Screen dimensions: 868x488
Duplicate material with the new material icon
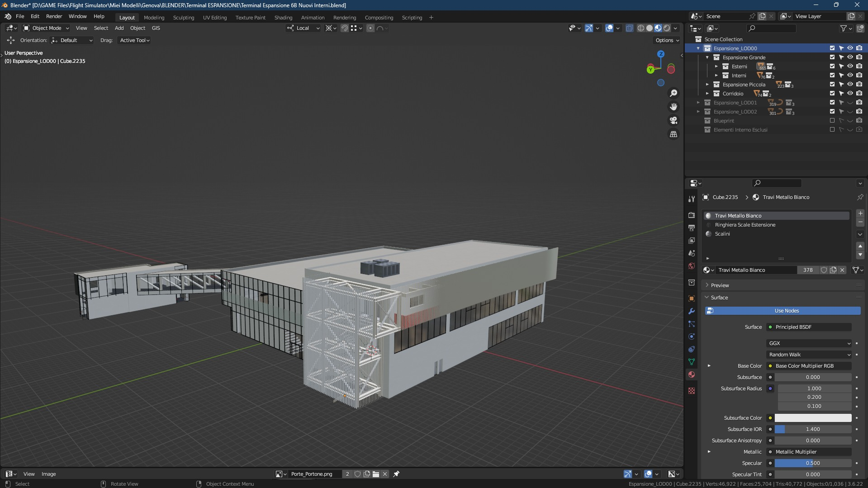(x=833, y=270)
